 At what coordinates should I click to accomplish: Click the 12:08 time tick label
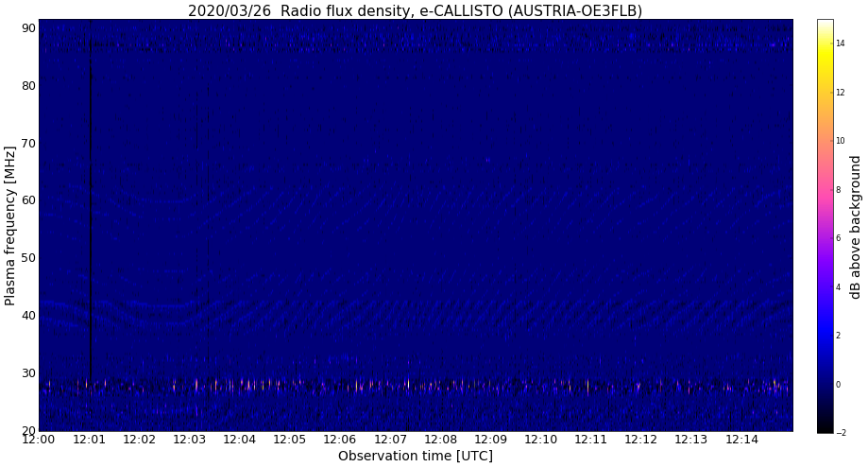click(x=441, y=440)
